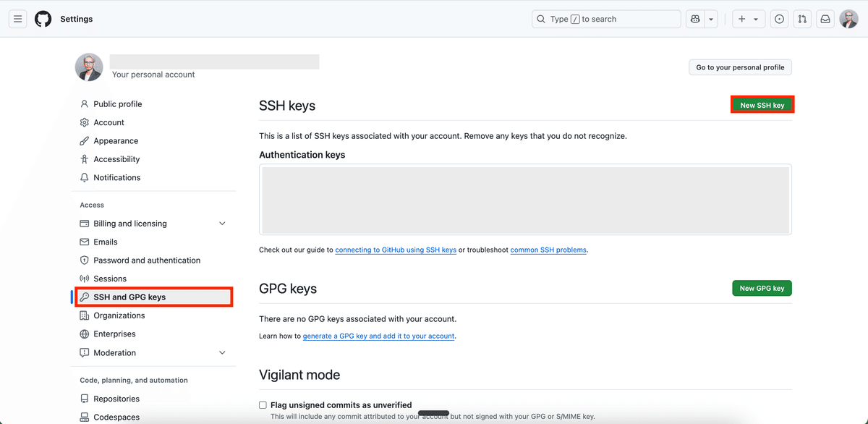Open the issues icon in header
Viewport: 868px width, 424px height.
779,19
